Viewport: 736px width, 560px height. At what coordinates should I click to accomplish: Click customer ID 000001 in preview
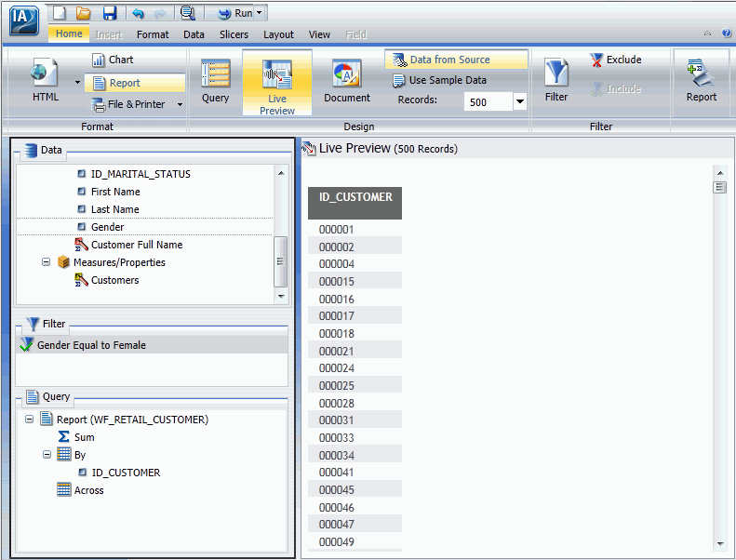pos(337,230)
